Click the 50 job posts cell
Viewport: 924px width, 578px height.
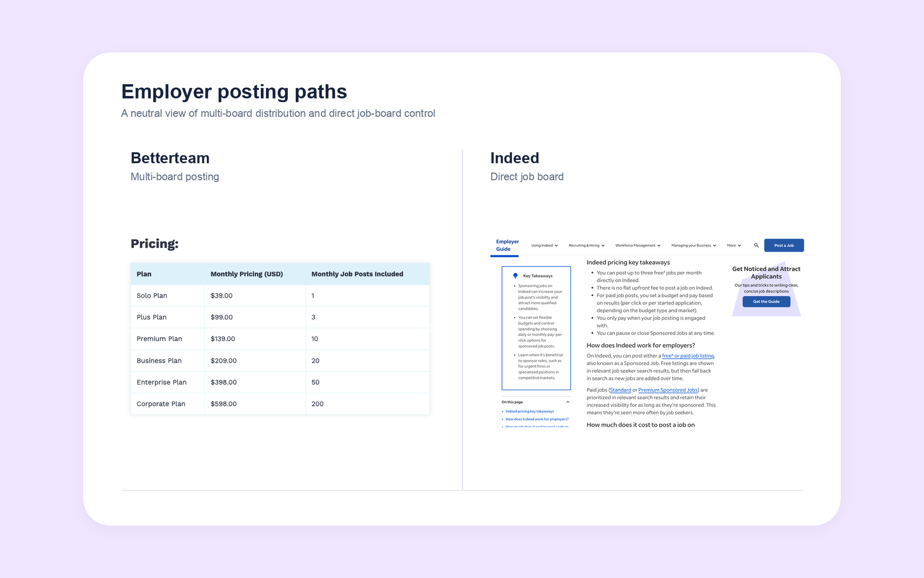368,382
